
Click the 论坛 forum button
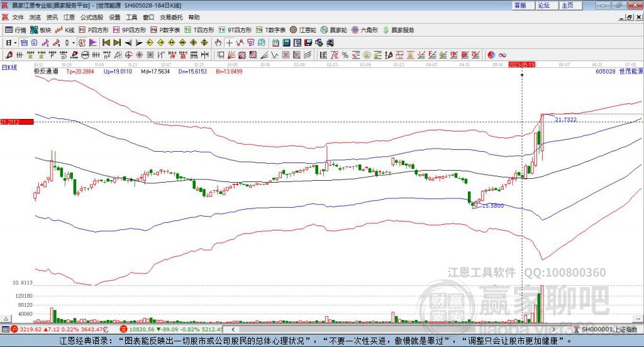click(547, 5)
